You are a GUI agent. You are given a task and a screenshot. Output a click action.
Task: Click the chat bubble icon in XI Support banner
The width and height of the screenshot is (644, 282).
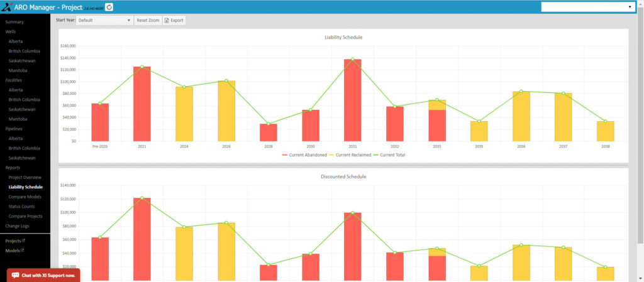pos(15,276)
